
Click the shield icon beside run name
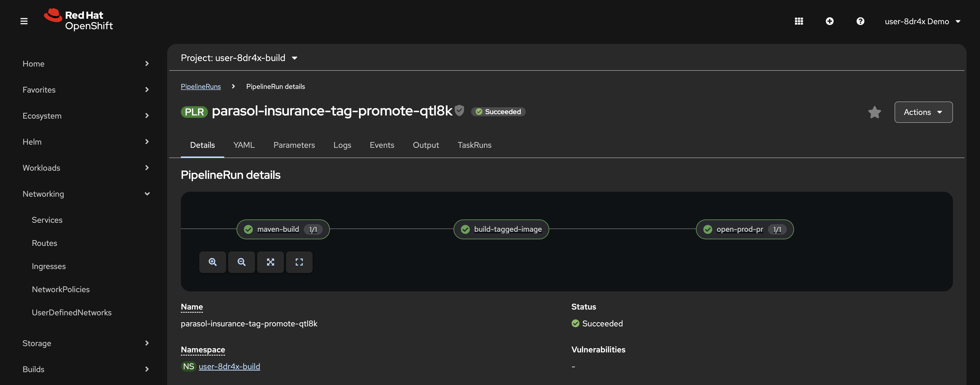click(460, 110)
